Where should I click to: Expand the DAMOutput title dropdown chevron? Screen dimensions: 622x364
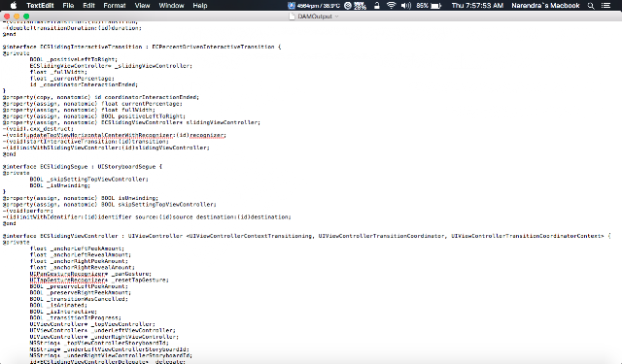pos(337,17)
